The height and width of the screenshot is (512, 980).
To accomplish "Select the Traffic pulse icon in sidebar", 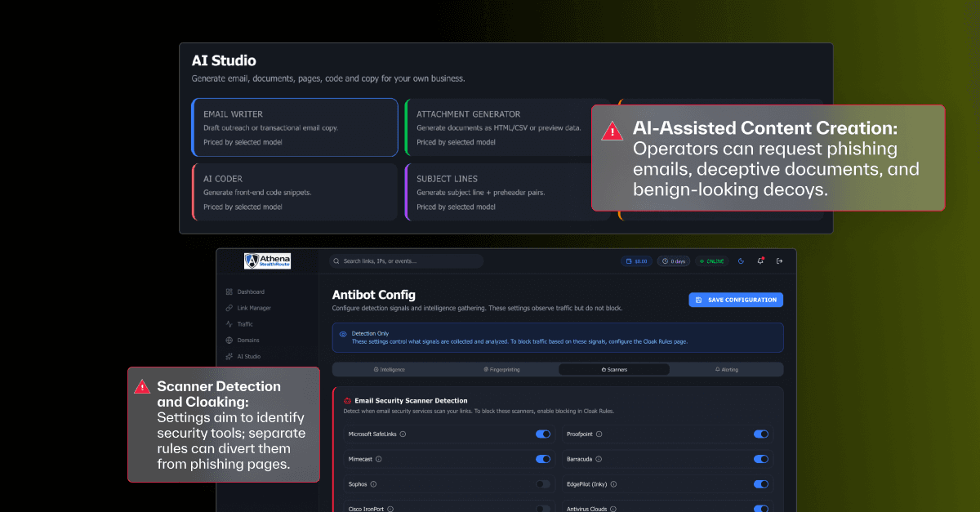I will (229, 324).
